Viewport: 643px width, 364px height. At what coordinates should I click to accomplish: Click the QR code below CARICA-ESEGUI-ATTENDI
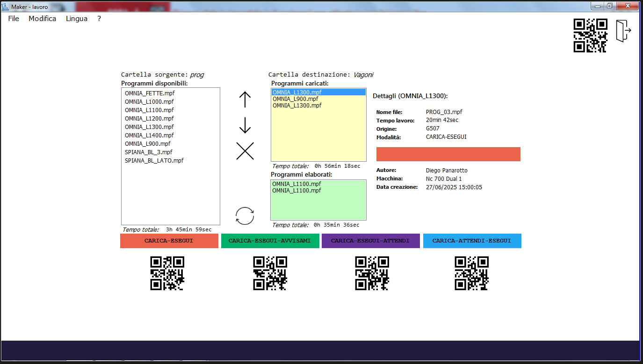pos(372,273)
